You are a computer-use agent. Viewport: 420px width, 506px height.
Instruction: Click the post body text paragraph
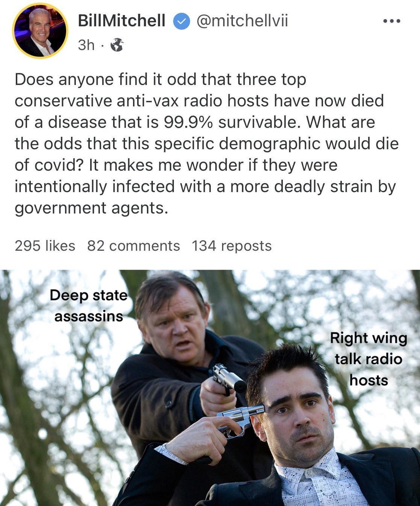[207, 144]
